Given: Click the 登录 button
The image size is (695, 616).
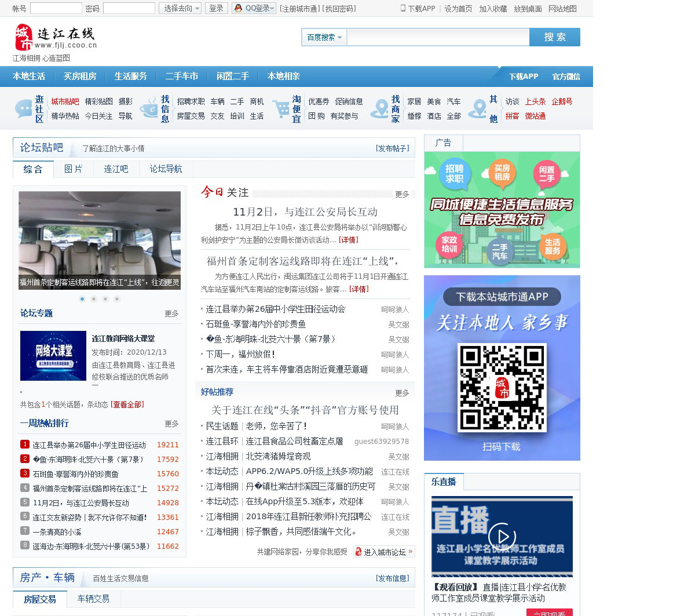Looking at the screenshot, I should click(216, 8).
